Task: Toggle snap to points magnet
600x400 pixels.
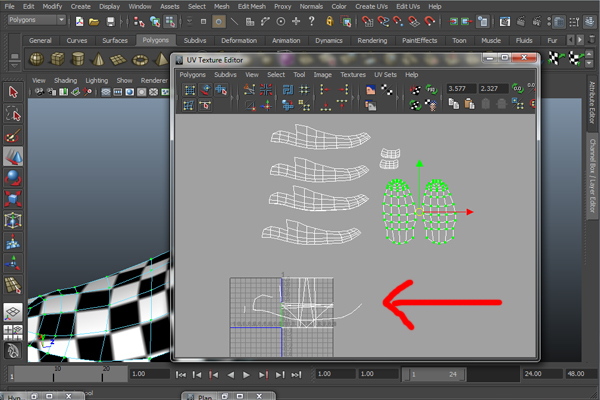Action: pos(398,21)
